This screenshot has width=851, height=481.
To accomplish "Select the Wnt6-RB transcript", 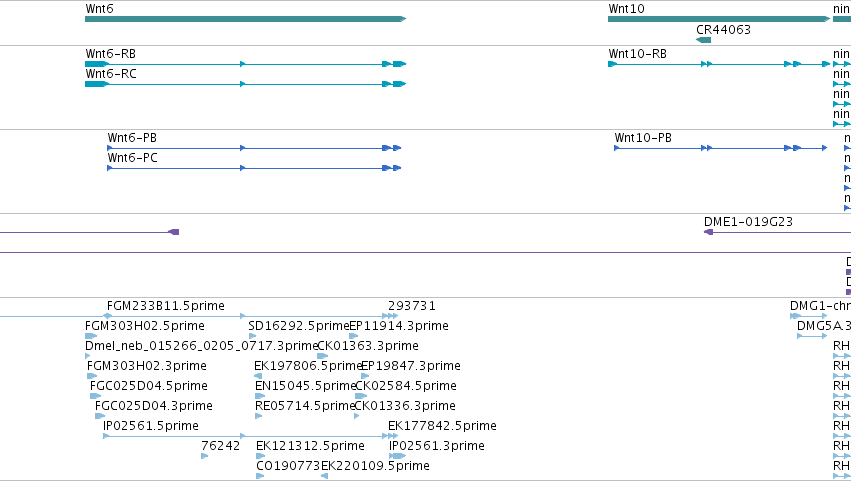I will pos(245,64).
